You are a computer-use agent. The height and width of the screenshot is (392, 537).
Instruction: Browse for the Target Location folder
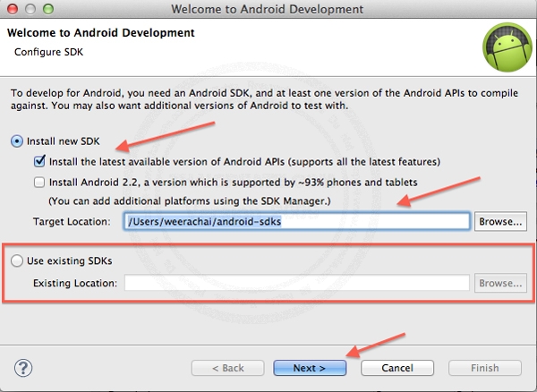click(x=500, y=221)
